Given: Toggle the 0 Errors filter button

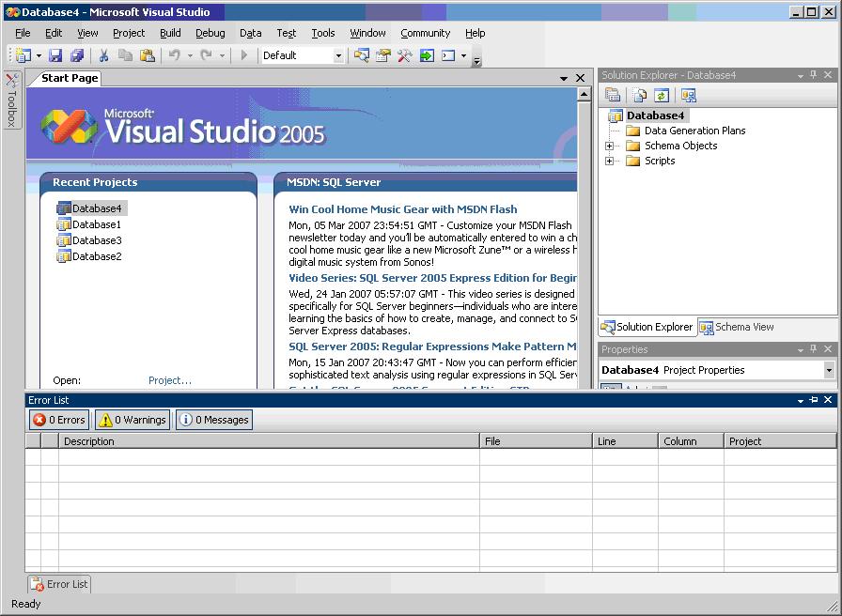Looking at the screenshot, I should point(59,420).
